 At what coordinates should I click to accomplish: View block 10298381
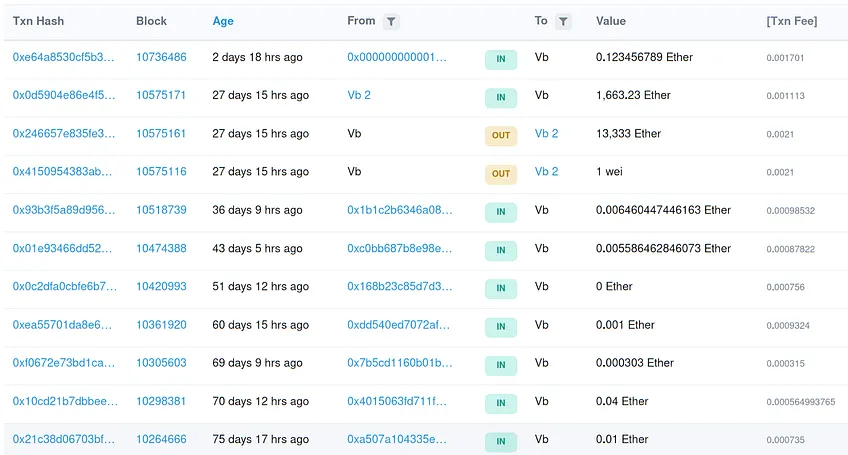(161, 401)
